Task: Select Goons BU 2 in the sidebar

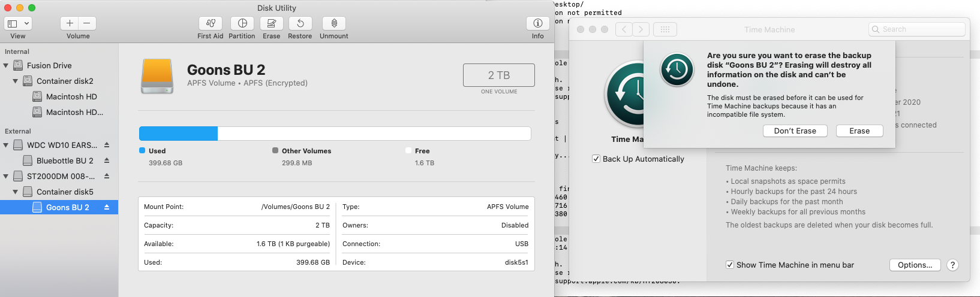Action: point(59,208)
